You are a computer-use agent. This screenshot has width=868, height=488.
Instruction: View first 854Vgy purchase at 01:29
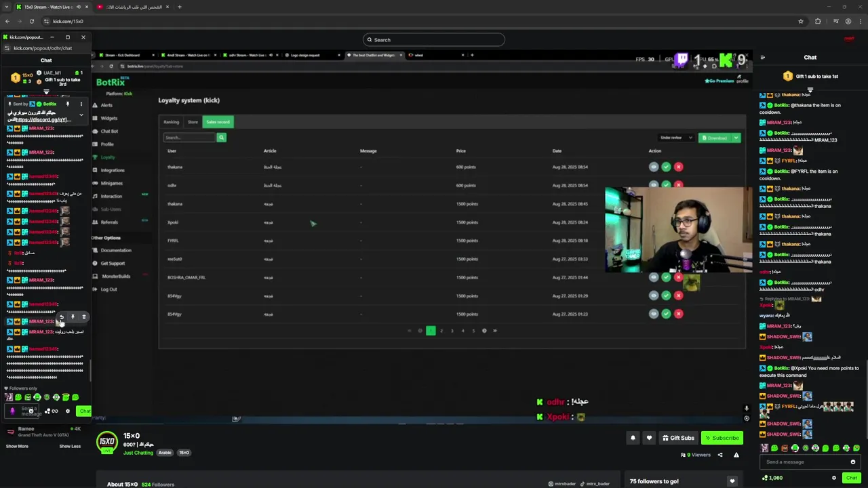pos(654,296)
